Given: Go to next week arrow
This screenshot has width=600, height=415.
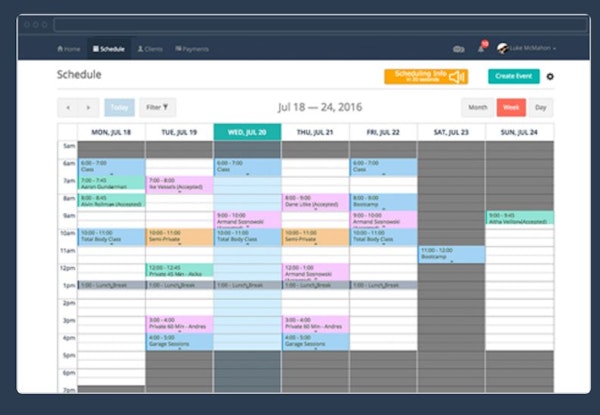Looking at the screenshot, I should point(89,107).
